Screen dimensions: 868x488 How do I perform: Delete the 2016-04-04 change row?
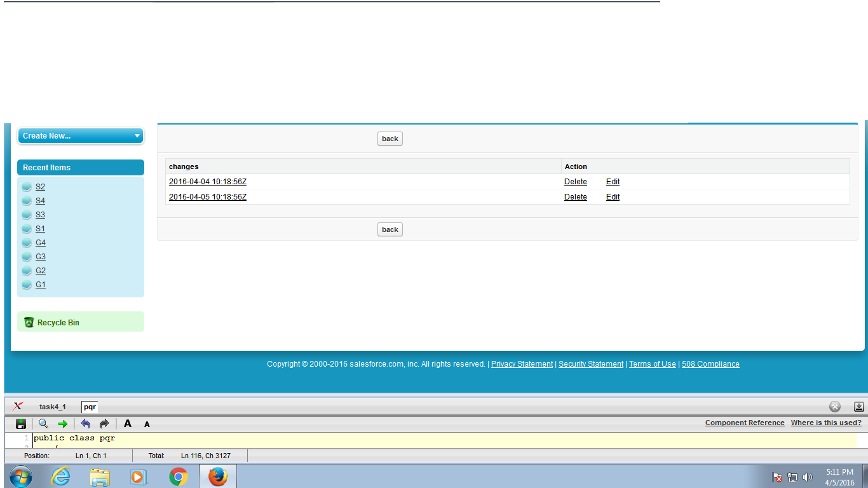pos(576,182)
